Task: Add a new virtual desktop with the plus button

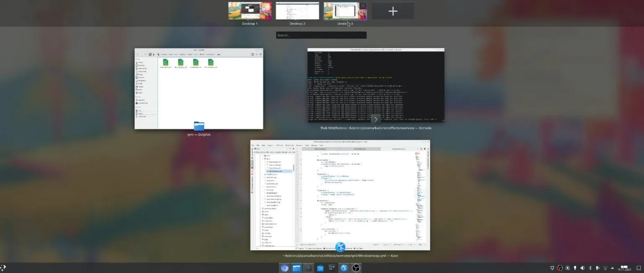Action: pos(392,11)
